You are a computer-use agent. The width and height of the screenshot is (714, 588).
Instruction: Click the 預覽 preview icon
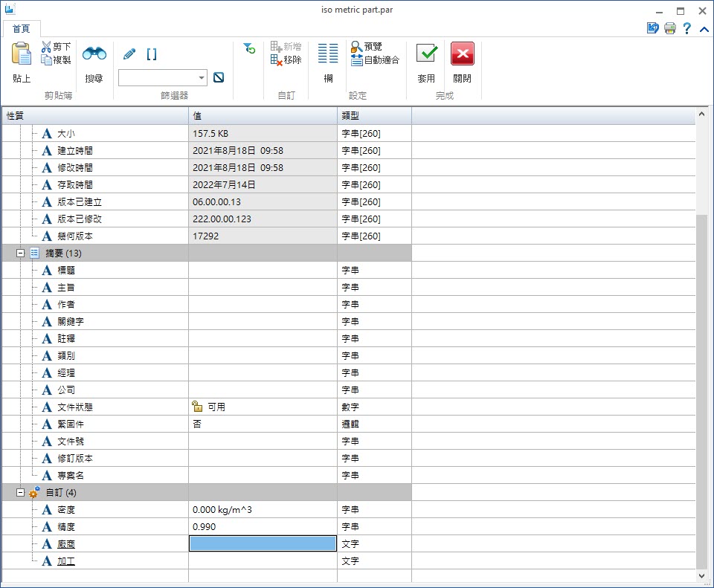pyautogui.click(x=356, y=46)
